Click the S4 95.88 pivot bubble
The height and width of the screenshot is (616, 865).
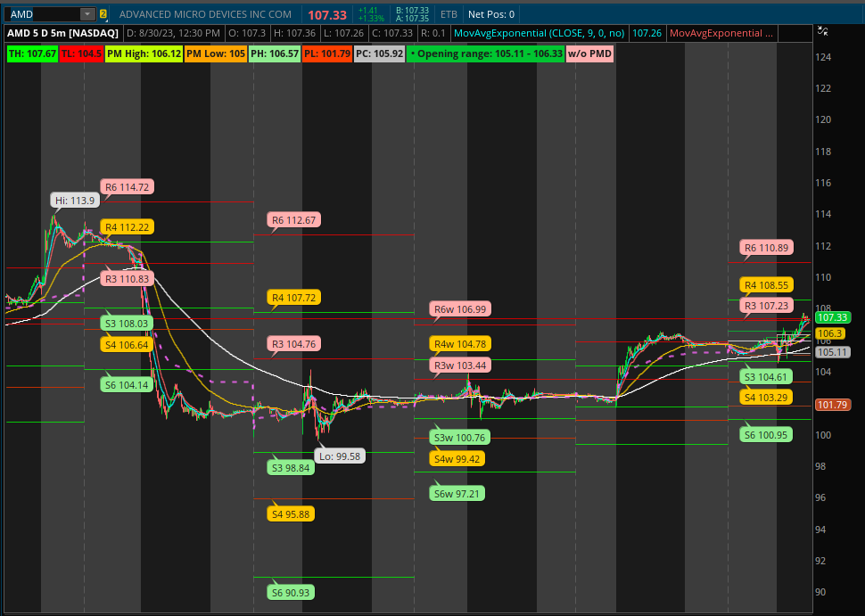pyautogui.click(x=291, y=514)
